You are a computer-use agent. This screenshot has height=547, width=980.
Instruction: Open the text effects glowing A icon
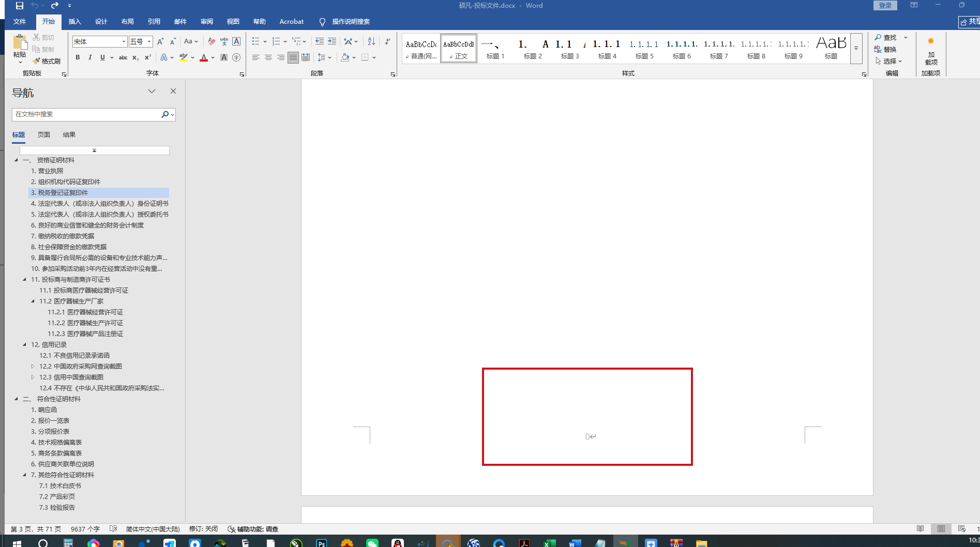pyautogui.click(x=164, y=57)
